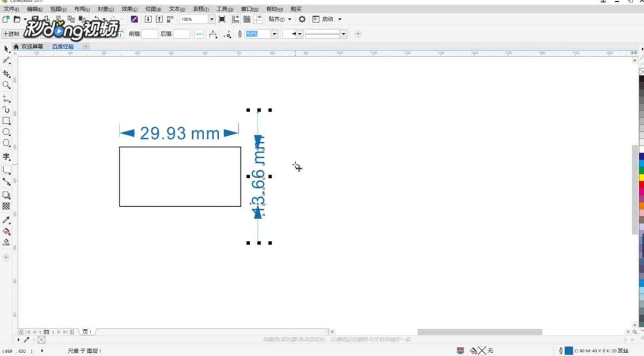The height and width of the screenshot is (356, 644).
Task: Click the property bar add plus button
Action: pos(358,34)
